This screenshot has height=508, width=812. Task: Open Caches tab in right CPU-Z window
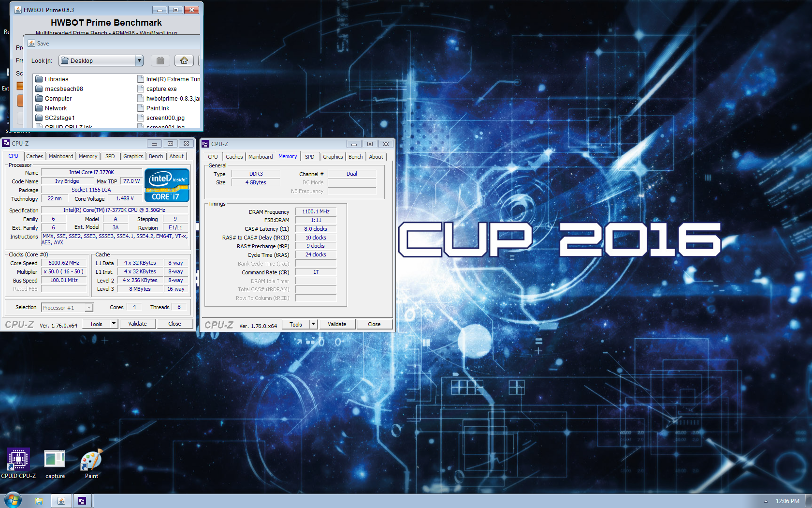[234, 157]
